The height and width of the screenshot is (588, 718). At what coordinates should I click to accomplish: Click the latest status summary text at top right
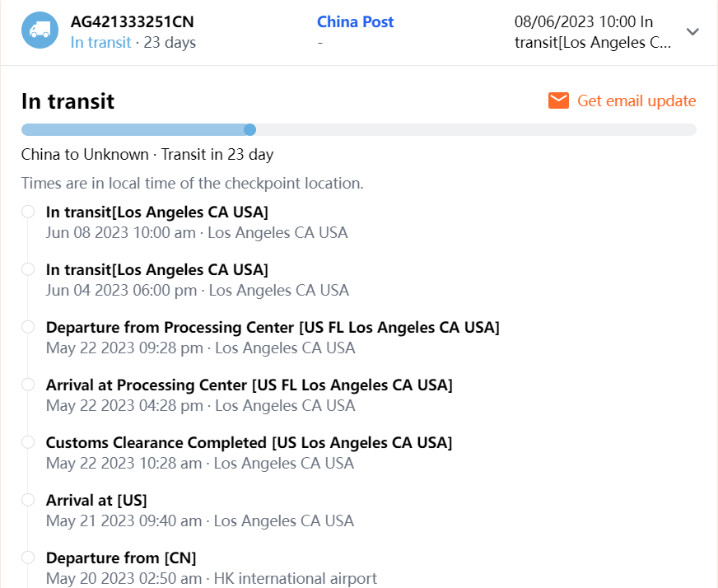coord(593,32)
